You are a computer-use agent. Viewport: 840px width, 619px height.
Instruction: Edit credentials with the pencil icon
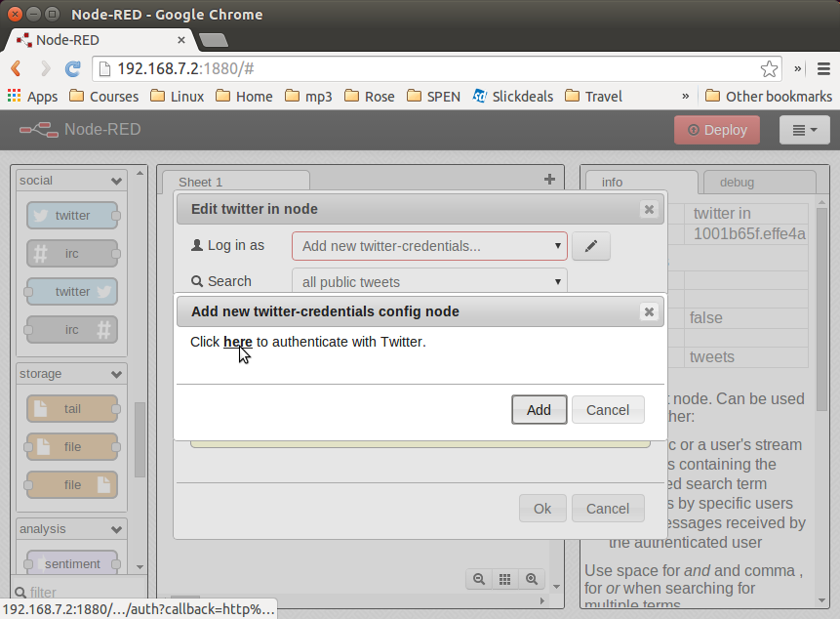point(590,245)
